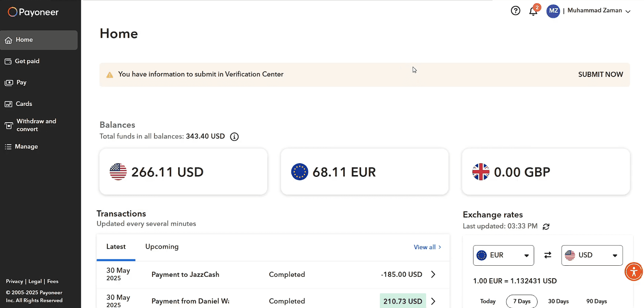
Task: Select the 90 Days rate range
Action: pos(597,301)
